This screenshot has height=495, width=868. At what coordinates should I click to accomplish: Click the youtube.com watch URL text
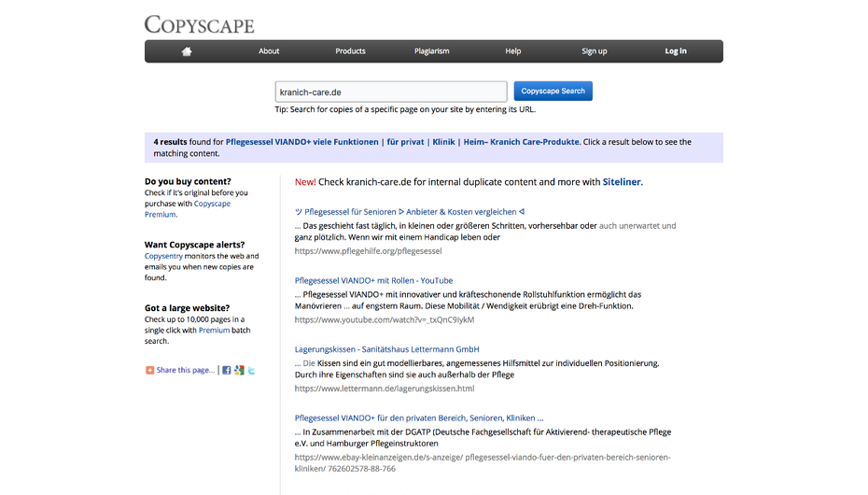[385, 319]
